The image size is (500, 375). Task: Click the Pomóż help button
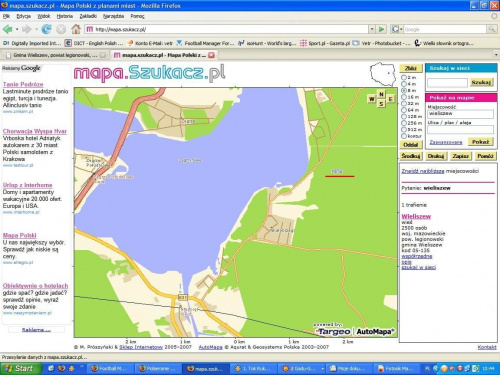click(x=485, y=156)
